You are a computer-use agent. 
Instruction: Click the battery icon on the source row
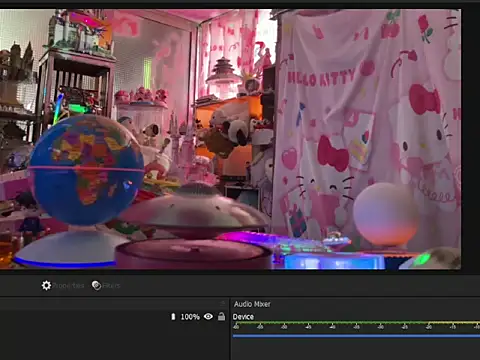[173, 317]
